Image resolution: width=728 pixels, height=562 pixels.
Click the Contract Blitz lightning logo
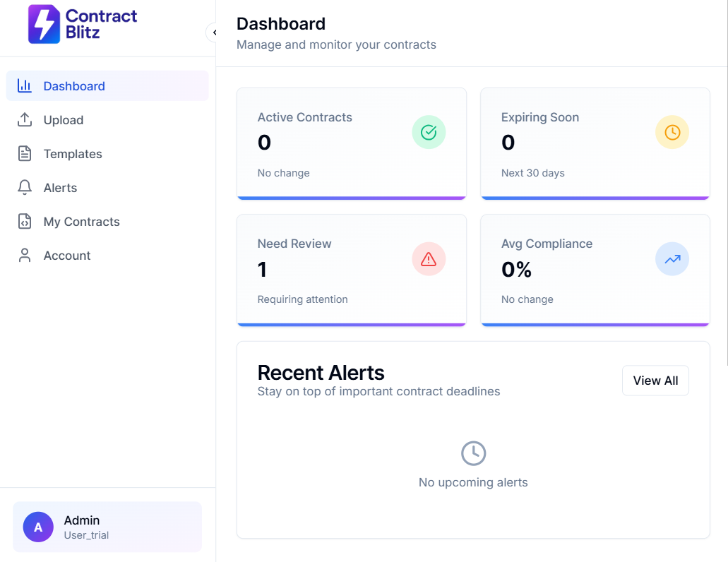point(44,25)
